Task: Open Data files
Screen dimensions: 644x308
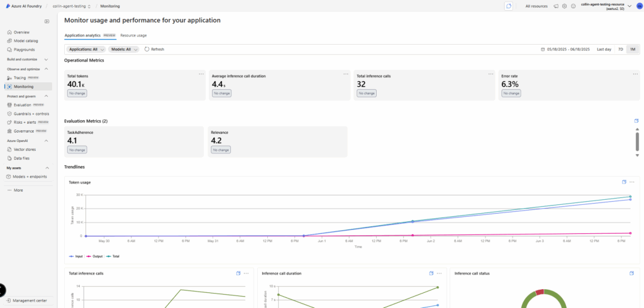Action: [x=21, y=158]
